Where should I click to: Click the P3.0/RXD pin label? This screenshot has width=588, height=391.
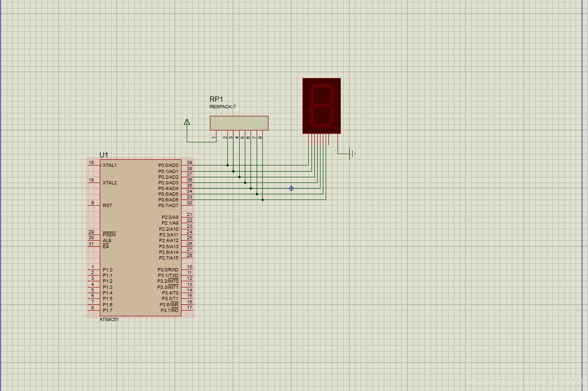[x=168, y=269]
